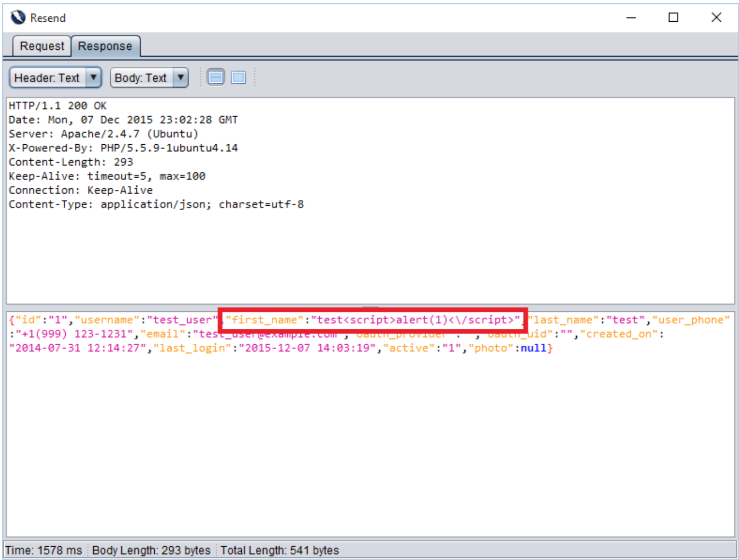
Task: Click the "created_on" JSON key
Action: click(x=619, y=334)
